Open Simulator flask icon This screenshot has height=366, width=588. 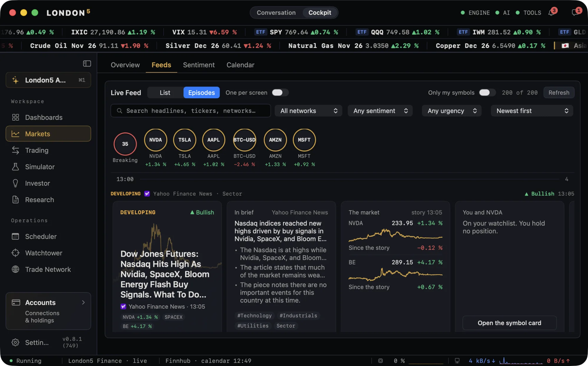(x=15, y=167)
